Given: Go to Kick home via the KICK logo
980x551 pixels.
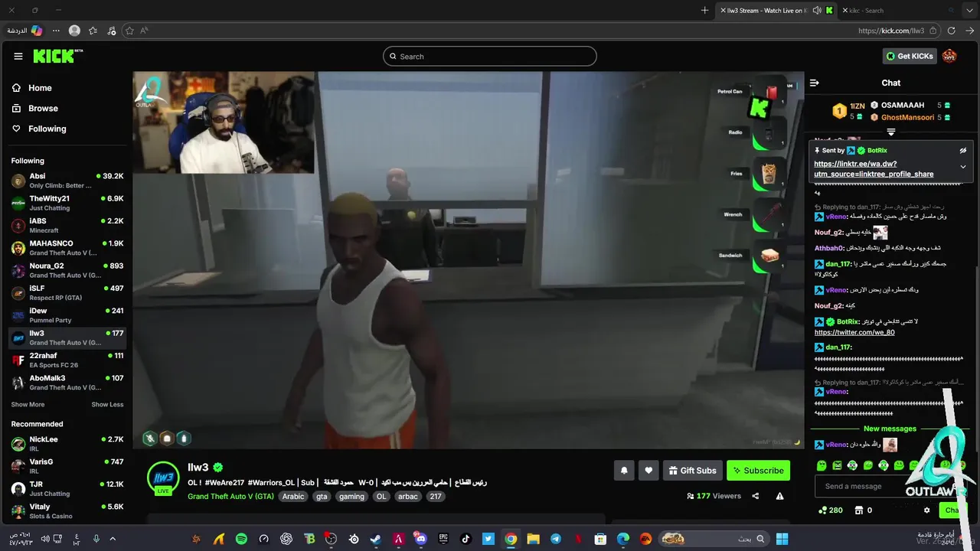Looking at the screenshot, I should [57, 56].
